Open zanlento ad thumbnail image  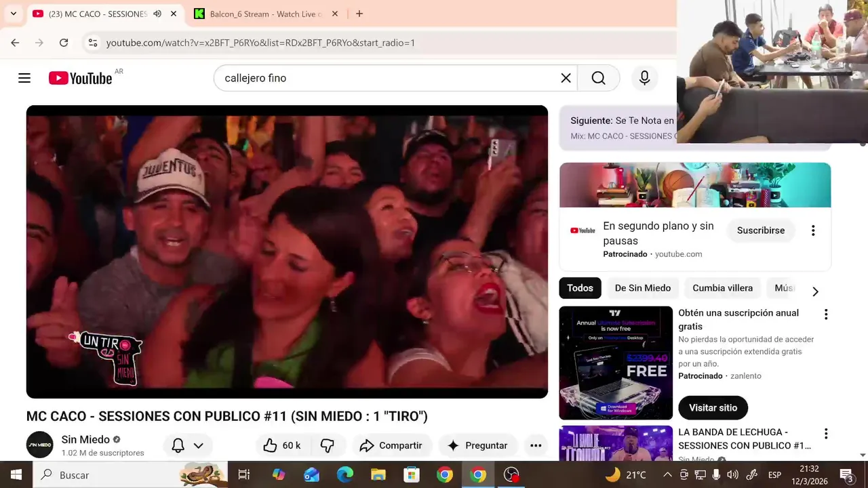(616, 363)
